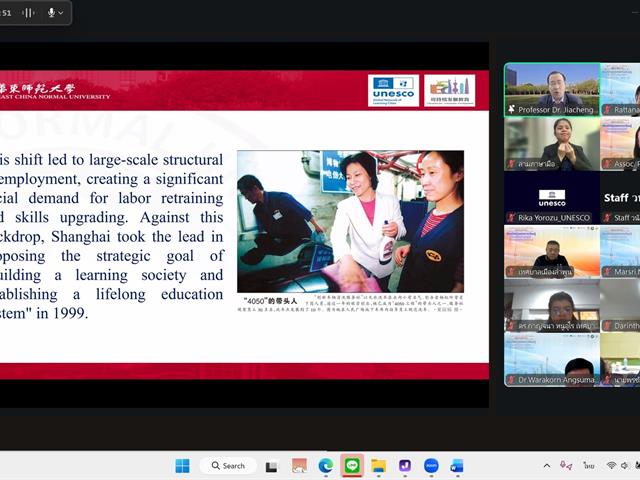The height and width of the screenshot is (480, 640).
Task: Open the Wi-Fi network status icon
Action: point(611,465)
